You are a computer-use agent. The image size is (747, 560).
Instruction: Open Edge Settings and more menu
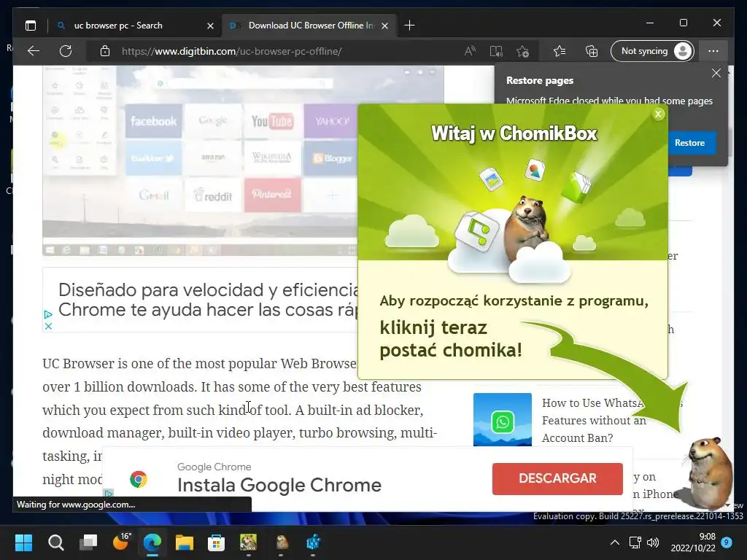pos(713,51)
